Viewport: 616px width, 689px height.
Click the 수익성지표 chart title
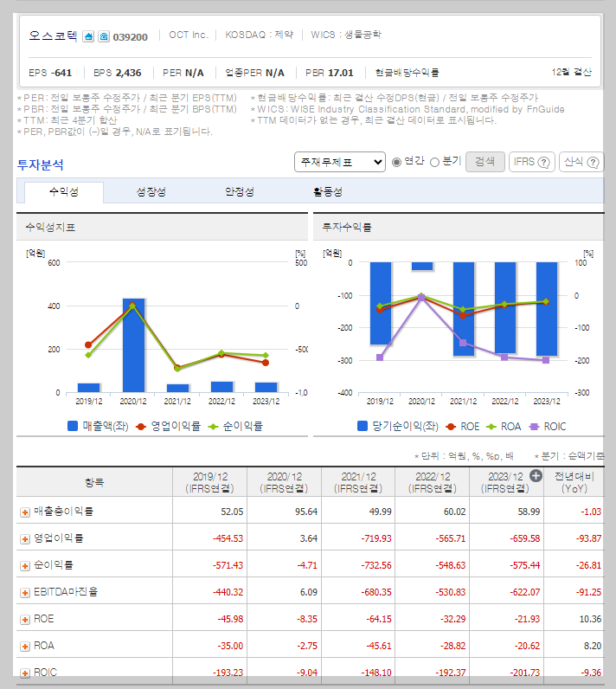tap(50, 227)
